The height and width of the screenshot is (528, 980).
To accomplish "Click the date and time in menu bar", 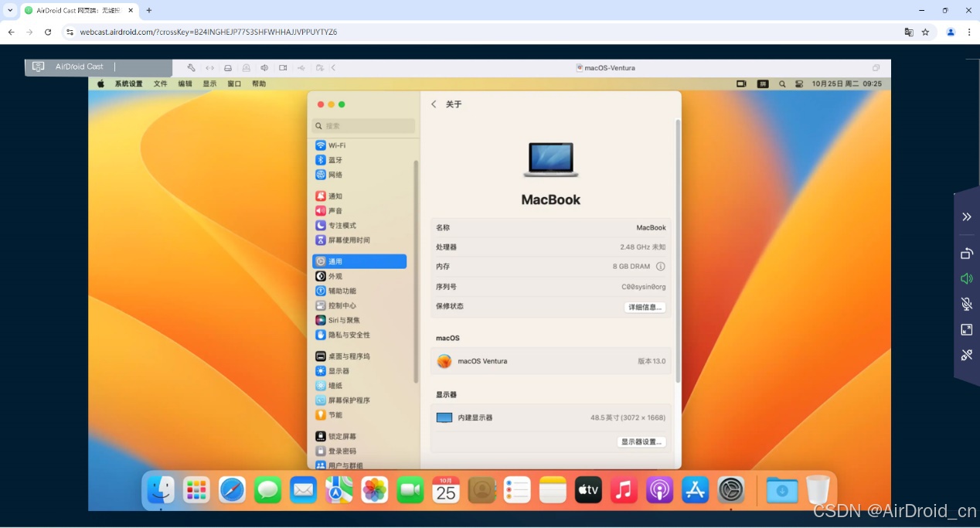I will [x=846, y=83].
